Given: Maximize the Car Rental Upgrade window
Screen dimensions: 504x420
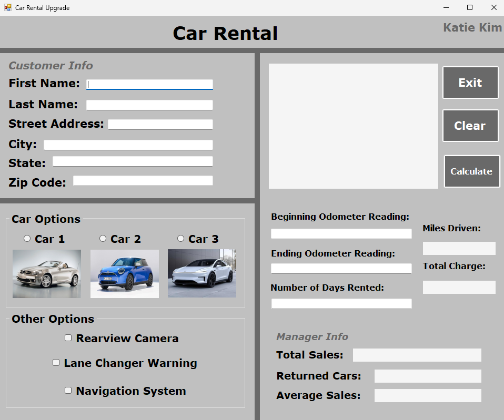Looking at the screenshot, I should (470, 8).
